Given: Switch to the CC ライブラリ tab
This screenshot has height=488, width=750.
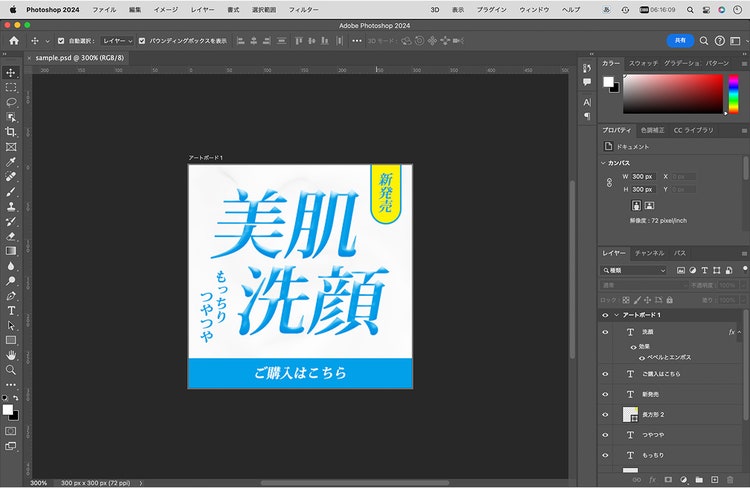Looking at the screenshot, I should pos(694,130).
